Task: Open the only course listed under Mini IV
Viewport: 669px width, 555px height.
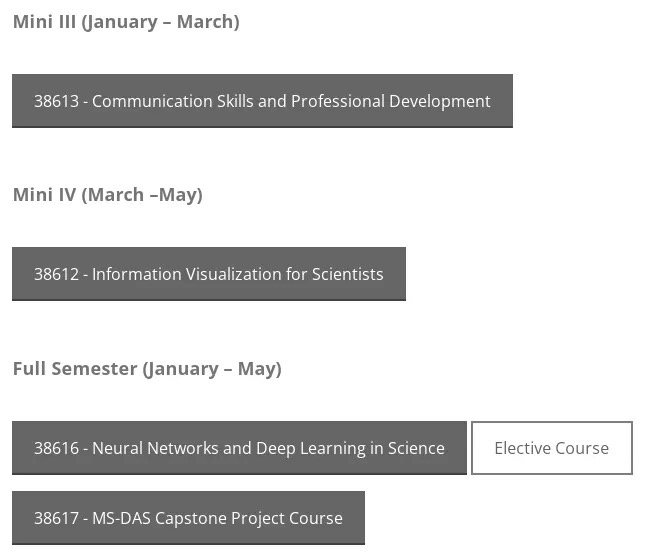Action: pyautogui.click(x=209, y=274)
